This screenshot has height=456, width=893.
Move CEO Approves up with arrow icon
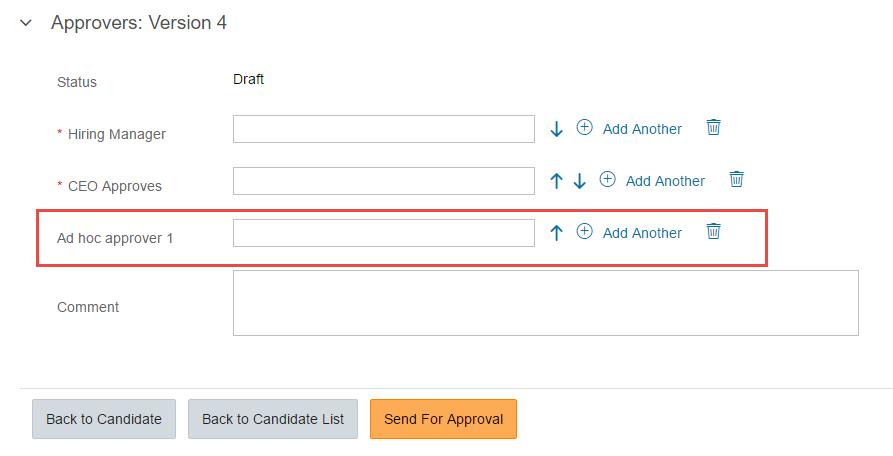point(556,181)
